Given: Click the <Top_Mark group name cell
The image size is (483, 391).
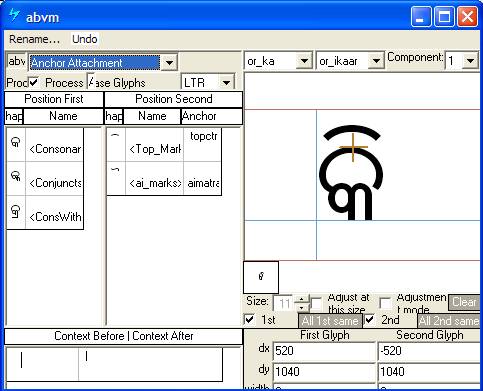Looking at the screenshot, I should [155, 145].
